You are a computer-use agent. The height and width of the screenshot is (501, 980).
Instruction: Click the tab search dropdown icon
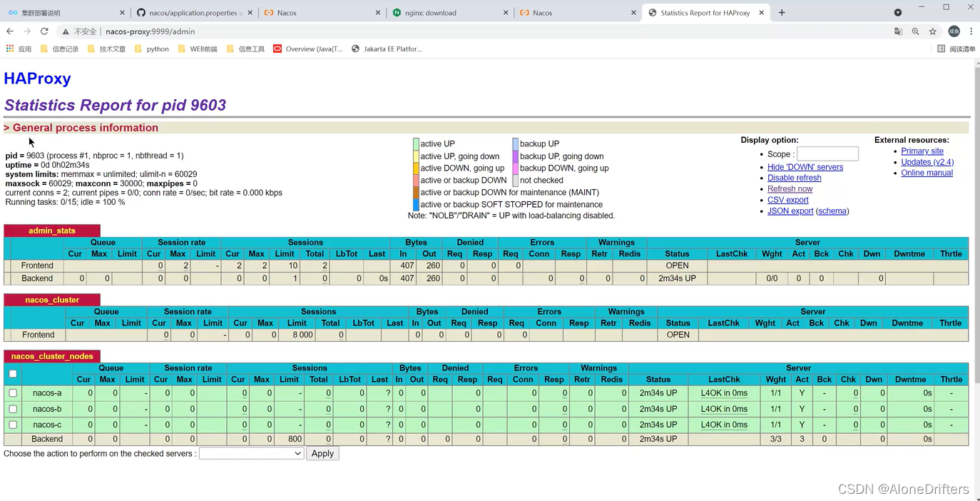[x=898, y=12]
